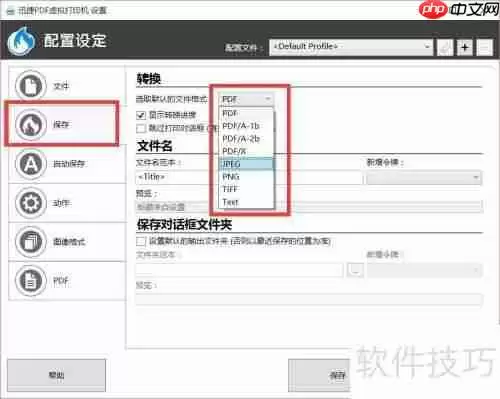The height and width of the screenshot is (399, 500).
Task: Select TIFF in the format list
Action: [x=246, y=189]
